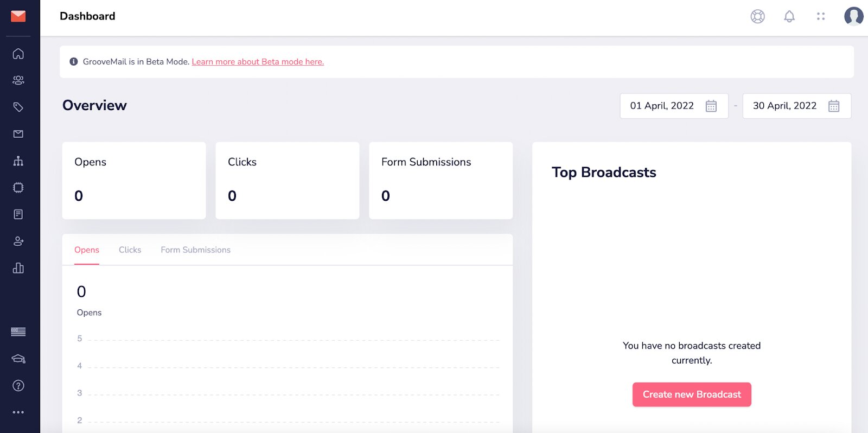Switch to the Clicks chart tab
868x433 pixels.
[130, 250]
